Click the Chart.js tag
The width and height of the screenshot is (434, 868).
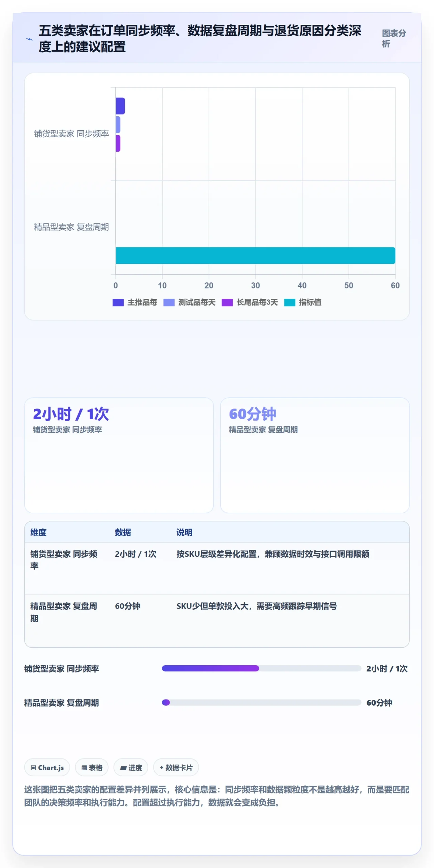(47, 767)
